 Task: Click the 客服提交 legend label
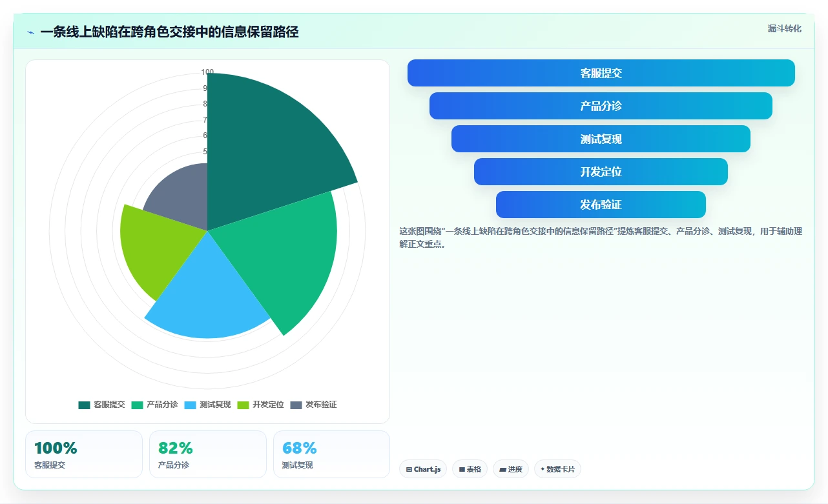point(109,405)
